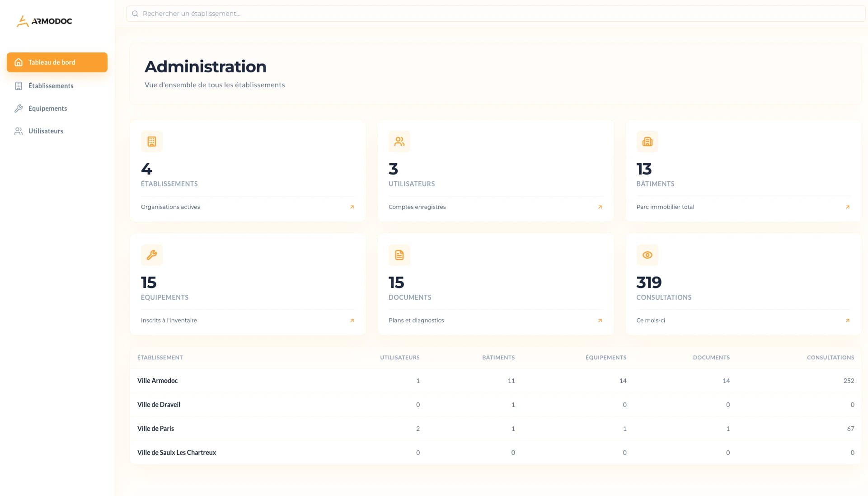Image resolution: width=868 pixels, height=496 pixels.
Task: Go to Établissements in the sidebar
Action: click(51, 86)
